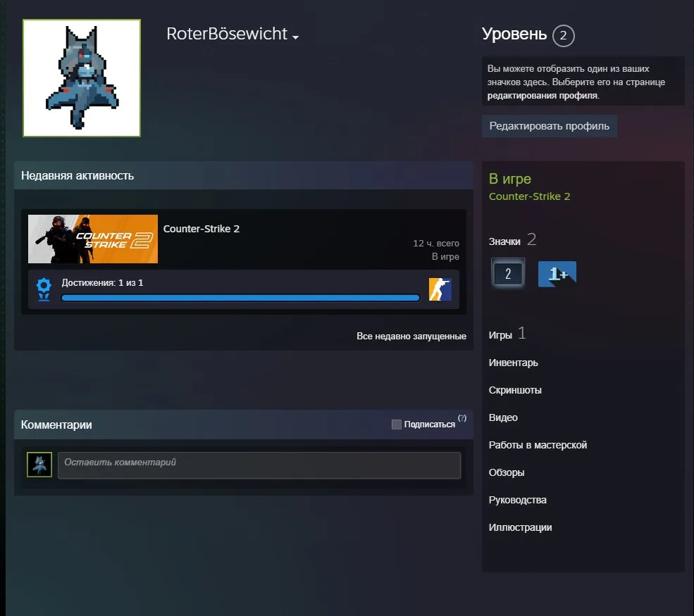This screenshot has height=616, width=694.
Task: Click Достижения: 1 из 1 text
Action: 102,283
